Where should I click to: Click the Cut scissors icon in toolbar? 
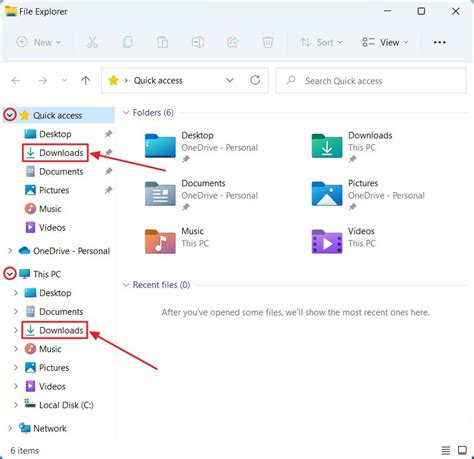click(x=92, y=42)
